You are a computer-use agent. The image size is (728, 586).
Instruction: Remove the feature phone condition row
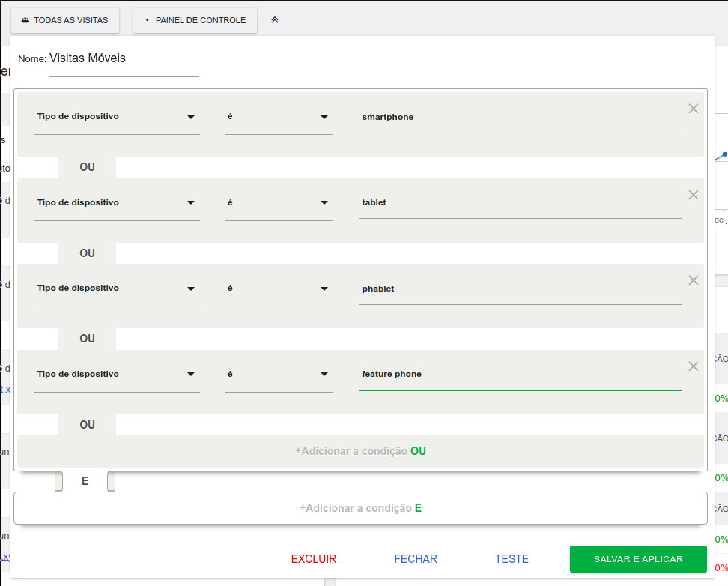pyautogui.click(x=693, y=366)
